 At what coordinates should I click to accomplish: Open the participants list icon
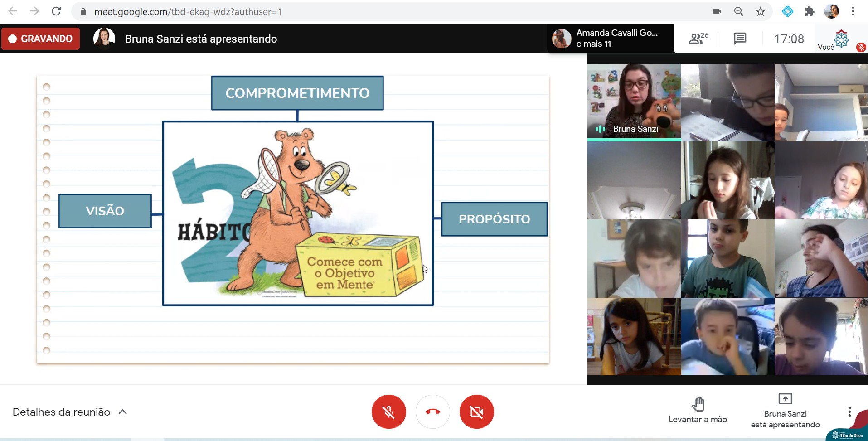pyautogui.click(x=698, y=39)
